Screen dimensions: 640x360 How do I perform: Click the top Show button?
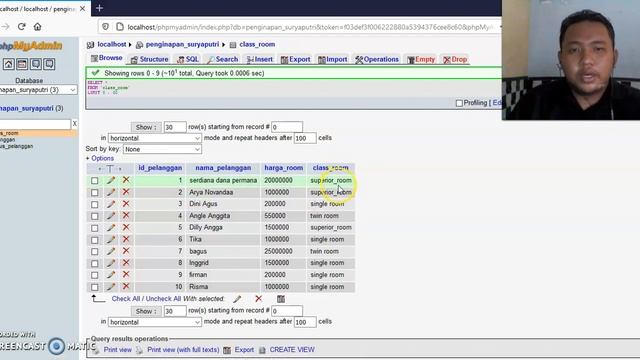pyautogui.click(x=146, y=127)
